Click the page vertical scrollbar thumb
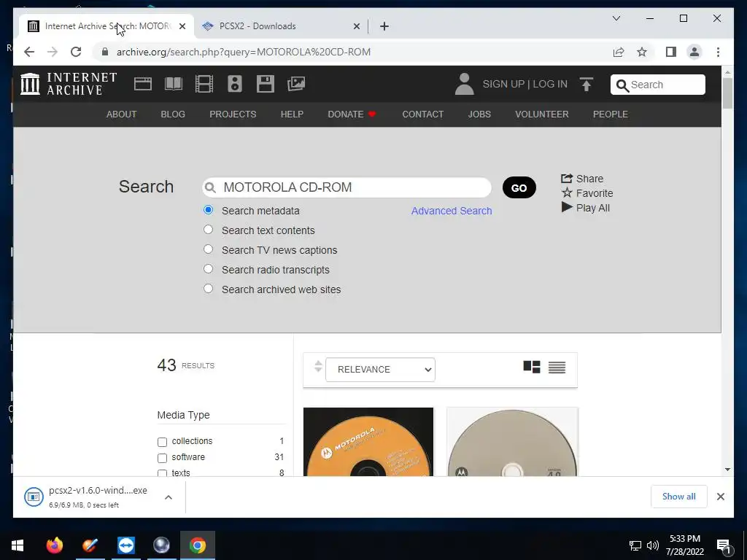This screenshot has height=560, width=747. click(x=727, y=93)
